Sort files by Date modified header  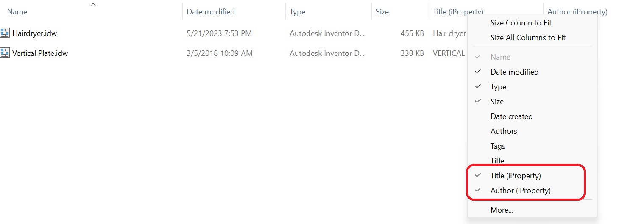point(210,12)
